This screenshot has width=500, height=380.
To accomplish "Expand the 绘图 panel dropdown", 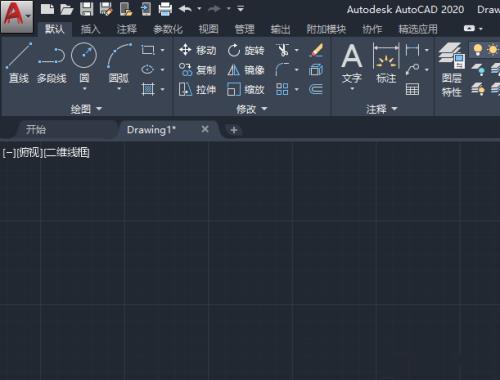I will [x=86, y=109].
